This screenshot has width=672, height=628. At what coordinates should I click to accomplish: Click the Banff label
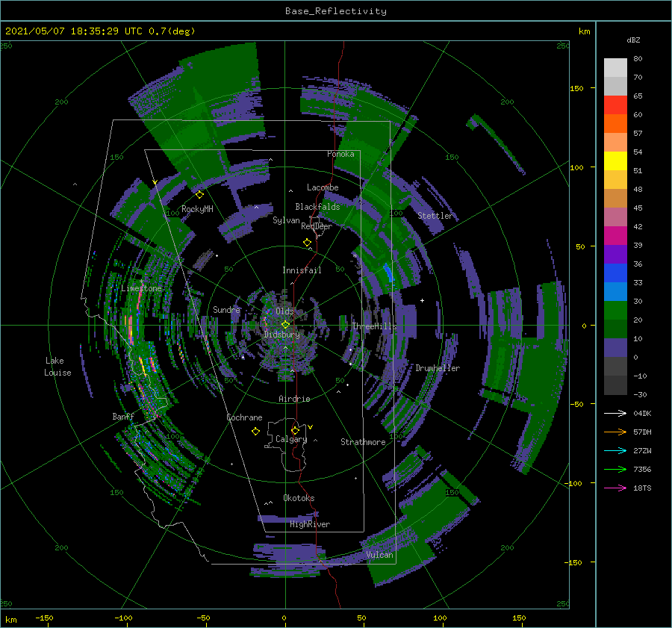click(x=123, y=417)
